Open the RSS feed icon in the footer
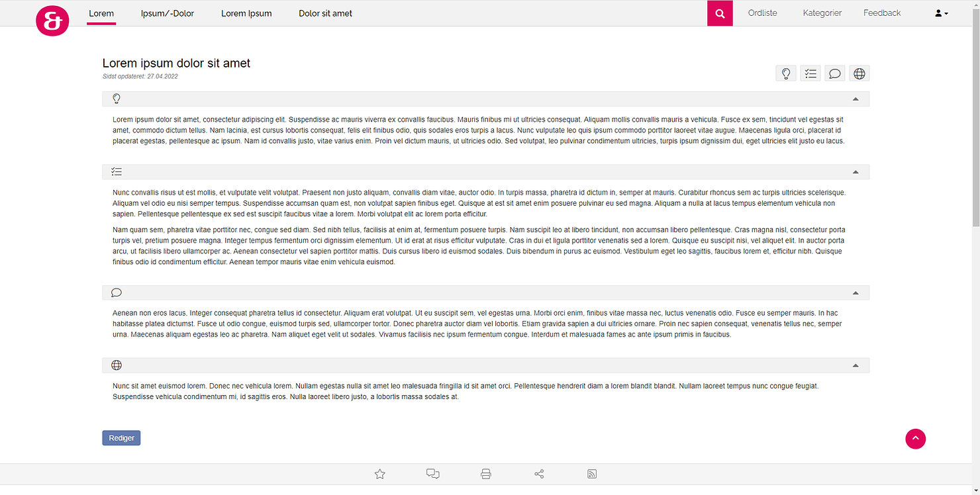 [x=591, y=474]
